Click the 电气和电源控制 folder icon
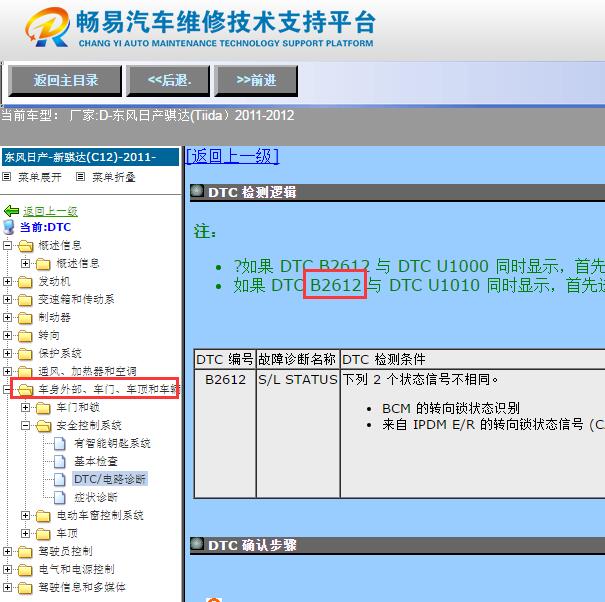 [25, 570]
